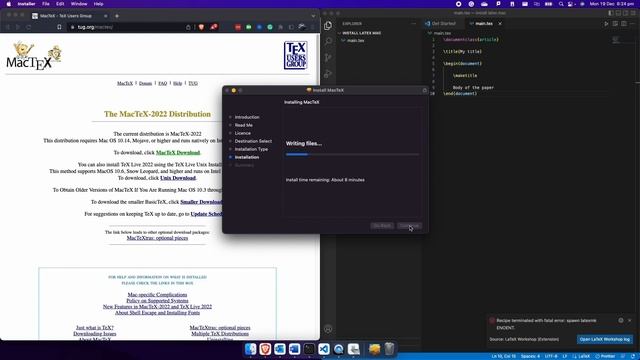640x360 pixels.
Task: Click Ln 10, Col cursor position in status bar
Action: point(504,356)
